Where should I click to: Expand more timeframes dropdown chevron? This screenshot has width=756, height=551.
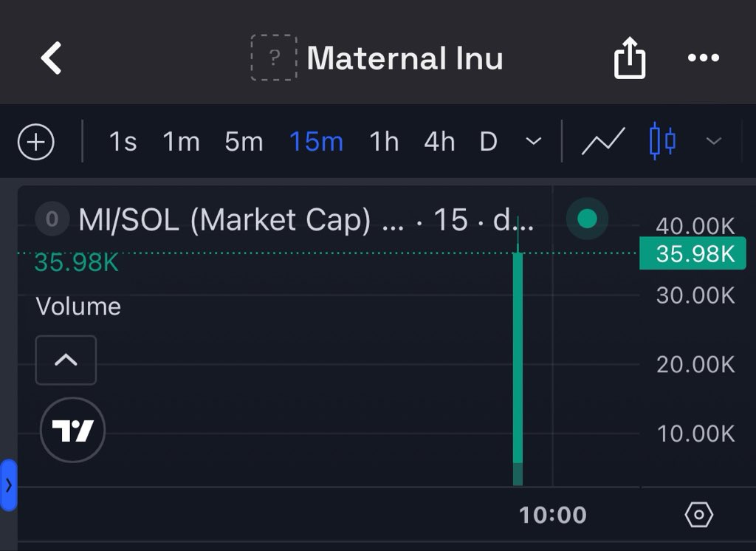(x=533, y=141)
